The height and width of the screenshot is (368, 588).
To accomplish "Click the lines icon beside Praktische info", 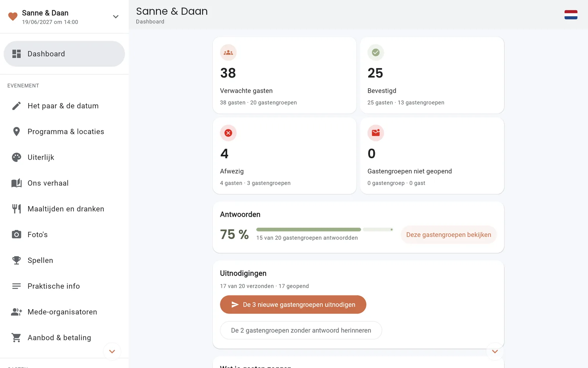I will (17, 286).
